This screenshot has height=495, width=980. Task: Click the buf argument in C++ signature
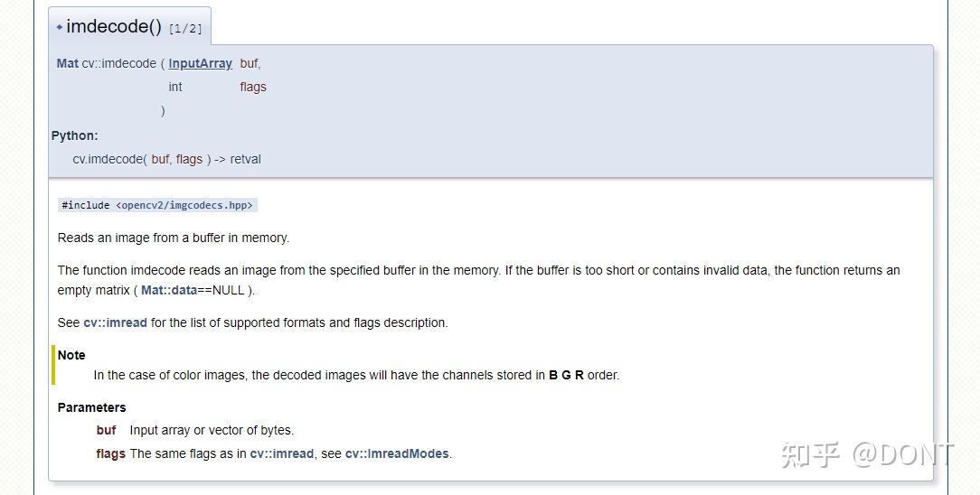click(x=250, y=63)
